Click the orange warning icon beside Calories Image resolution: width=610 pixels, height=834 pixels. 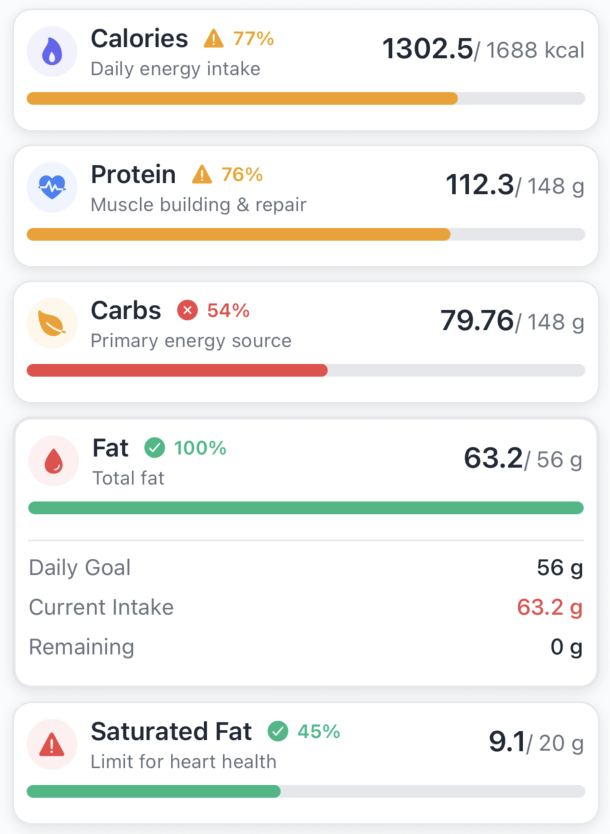point(213,39)
